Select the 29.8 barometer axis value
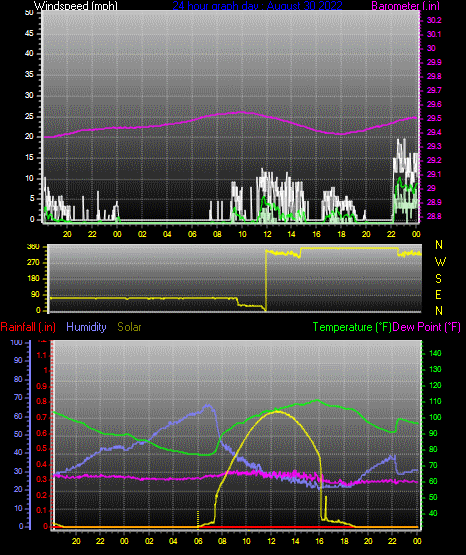The height and width of the screenshot is (555, 466). click(x=434, y=76)
